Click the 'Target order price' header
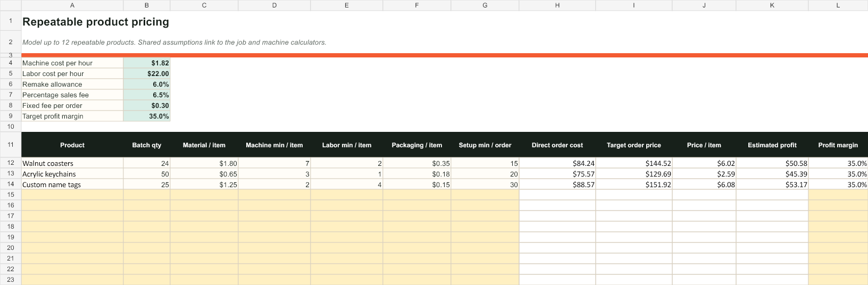The width and height of the screenshot is (868, 285). point(634,145)
